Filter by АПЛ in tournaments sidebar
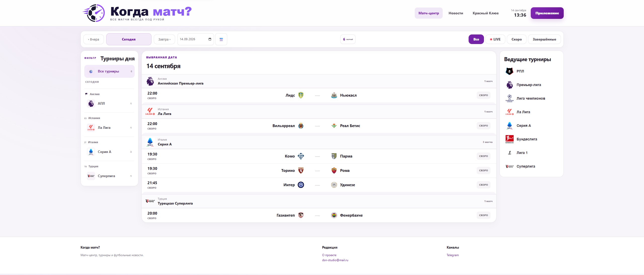 click(109, 103)
